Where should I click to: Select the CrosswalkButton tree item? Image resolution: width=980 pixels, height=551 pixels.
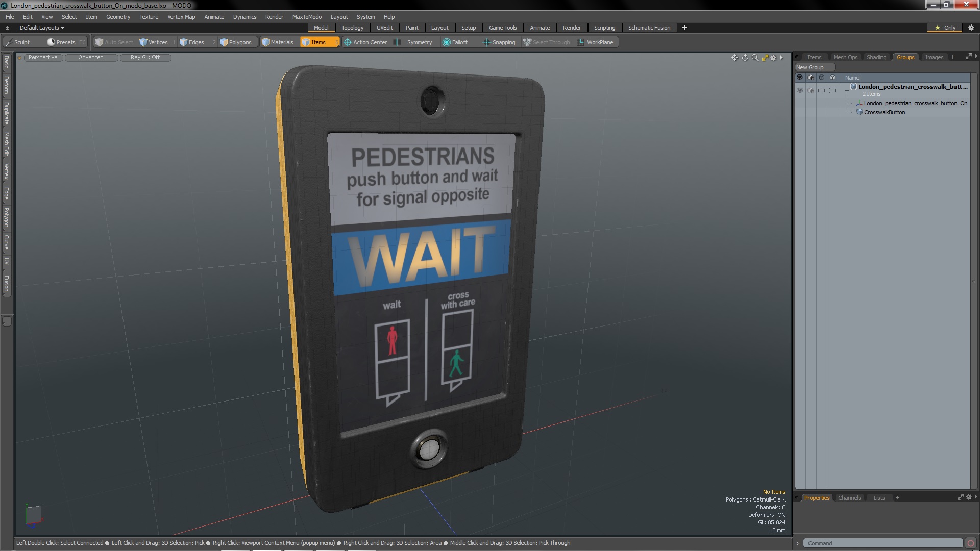pos(884,112)
